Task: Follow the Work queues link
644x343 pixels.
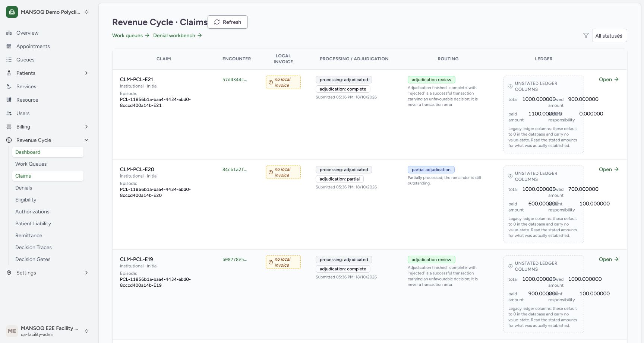Action: point(131,36)
